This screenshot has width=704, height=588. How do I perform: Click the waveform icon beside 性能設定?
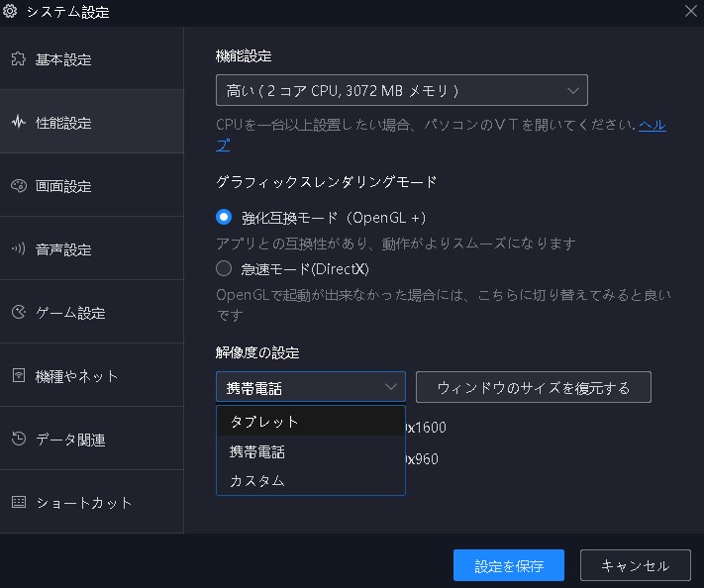19,122
